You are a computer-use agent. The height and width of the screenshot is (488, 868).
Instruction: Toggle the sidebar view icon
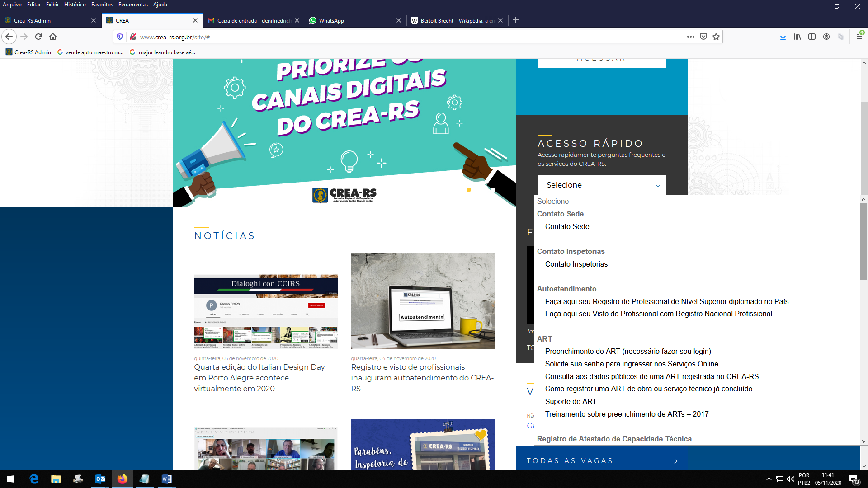pos(812,37)
